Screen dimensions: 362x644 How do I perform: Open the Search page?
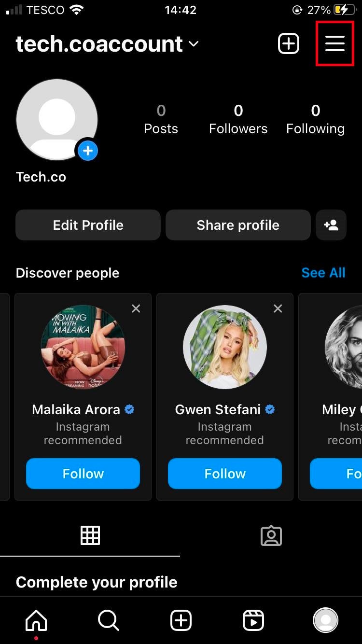(109, 620)
